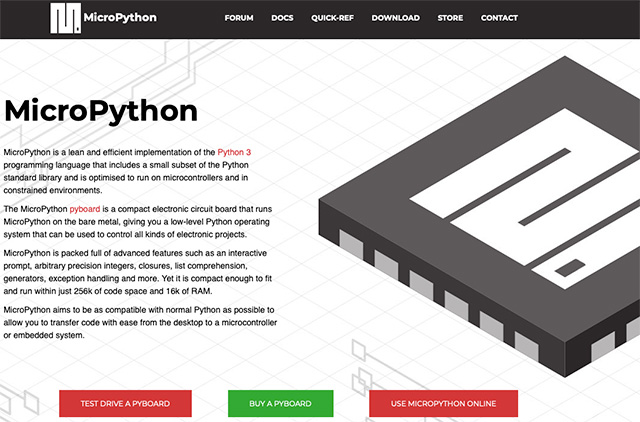Open the Quick-Ref navigation item
This screenshot has height=422, width=640.
333,18
